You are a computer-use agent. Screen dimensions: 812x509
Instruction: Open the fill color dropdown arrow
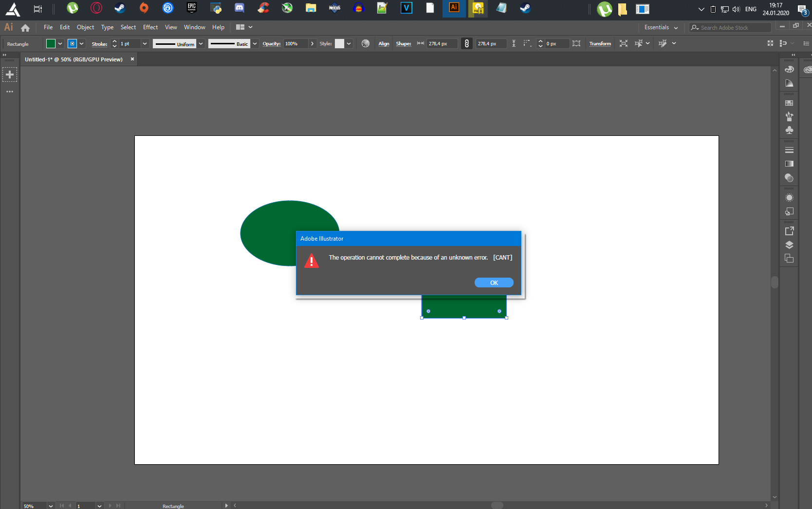click(60, 43)
